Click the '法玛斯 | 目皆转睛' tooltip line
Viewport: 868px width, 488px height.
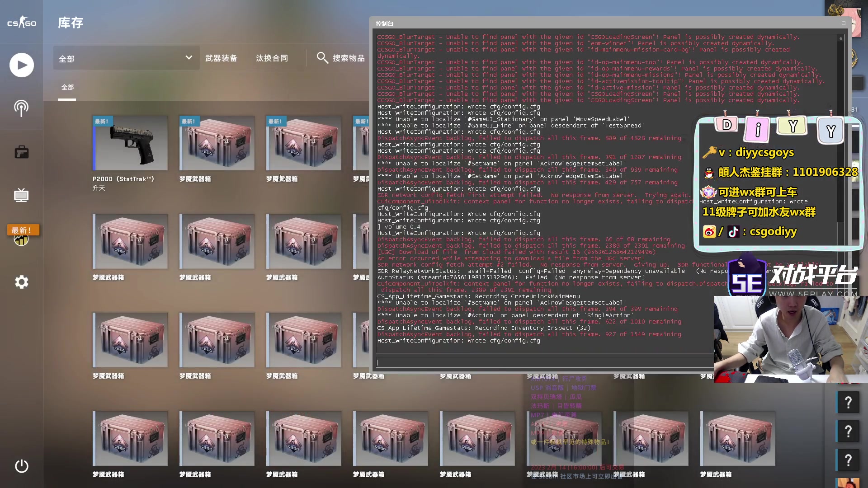point(556,406)
